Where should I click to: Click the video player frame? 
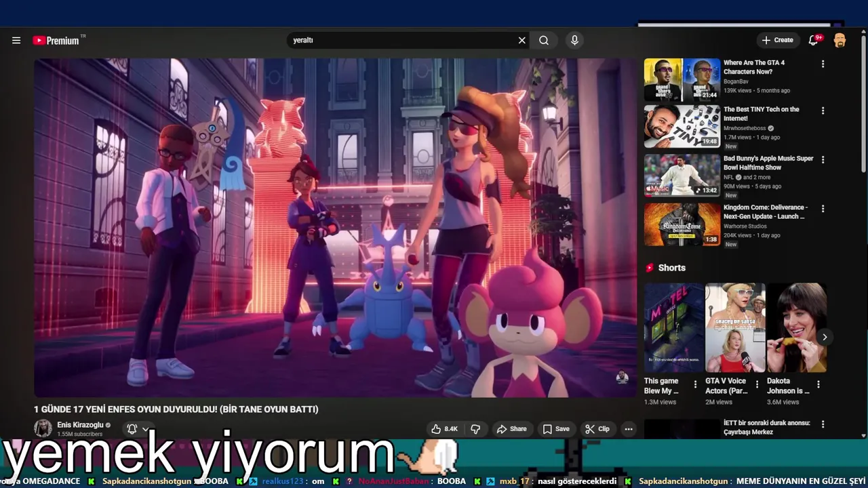(x=336, y=228)
